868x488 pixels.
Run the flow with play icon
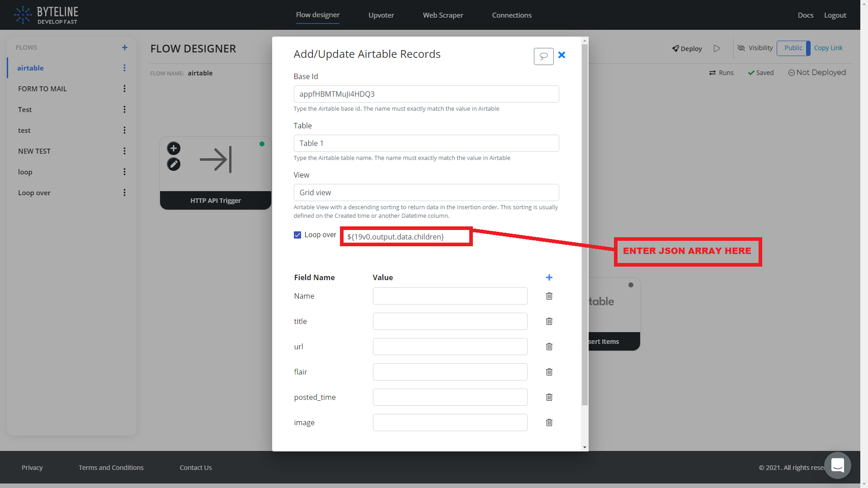pyautogui.click(x=717, y=48)
